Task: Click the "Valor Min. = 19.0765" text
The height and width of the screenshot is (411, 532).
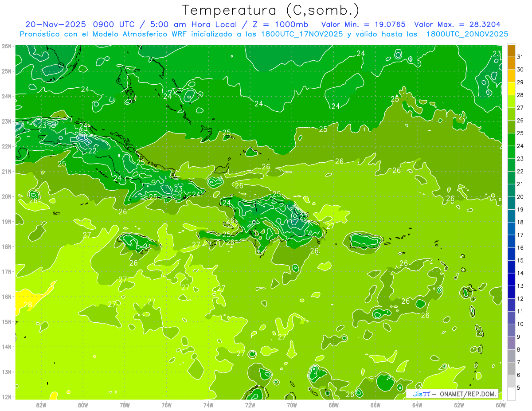Action: tap(364, 24)
